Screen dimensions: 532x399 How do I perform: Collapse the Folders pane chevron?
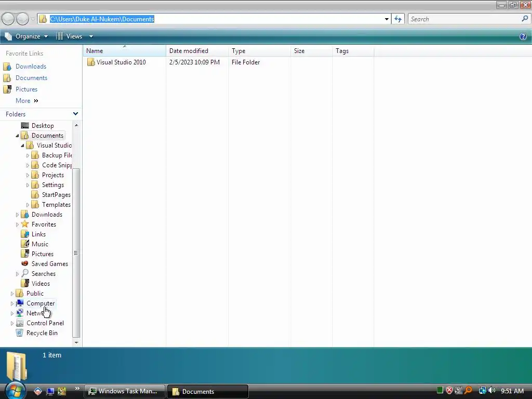pos(76,114)
